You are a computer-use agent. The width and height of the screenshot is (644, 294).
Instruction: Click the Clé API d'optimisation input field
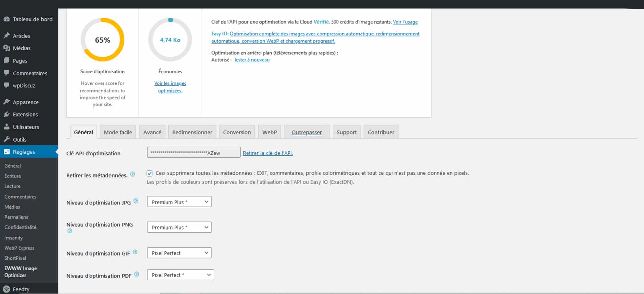[x=194, y=153]
